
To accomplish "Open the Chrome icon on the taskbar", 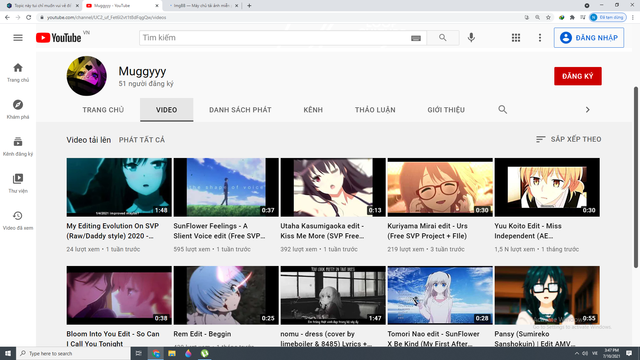I will coord(156,353).
